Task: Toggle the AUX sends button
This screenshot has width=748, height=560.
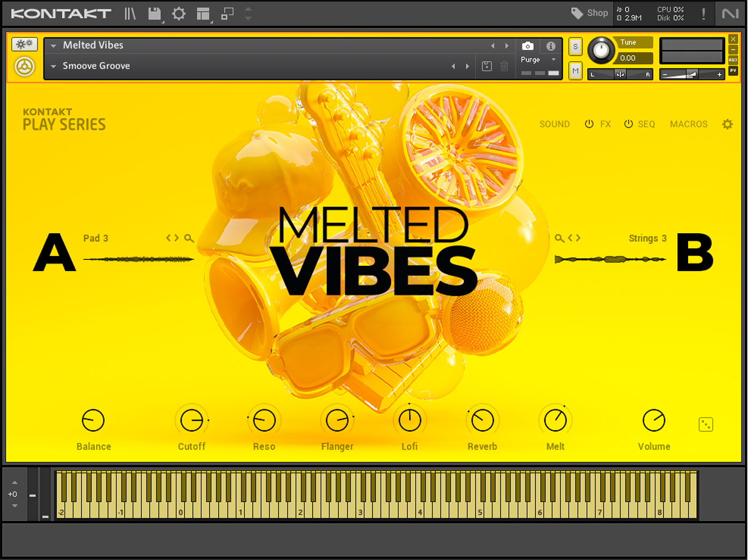Action: click(733, 60)
